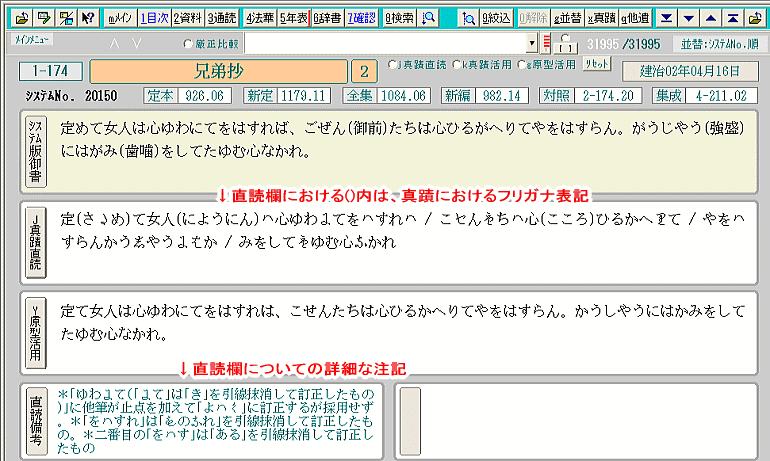
Task: Click the 926.06 value
Action: click(x=205, y=95)
